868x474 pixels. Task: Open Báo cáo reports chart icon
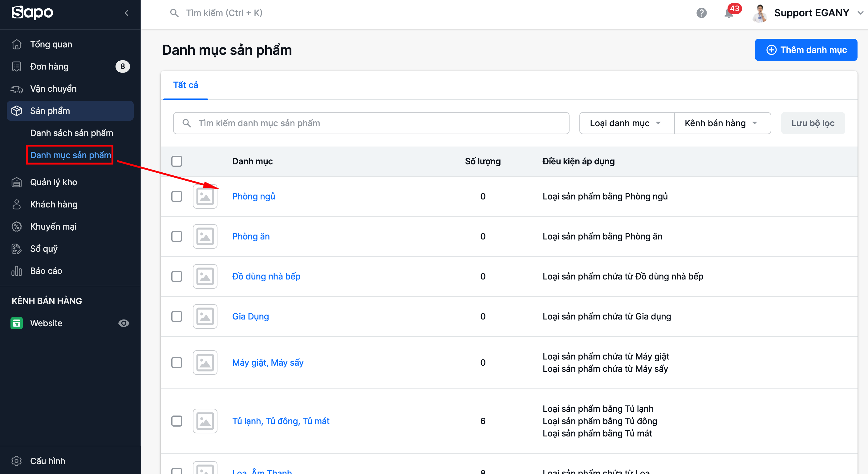pyautogui.click(x=17, y=271)
